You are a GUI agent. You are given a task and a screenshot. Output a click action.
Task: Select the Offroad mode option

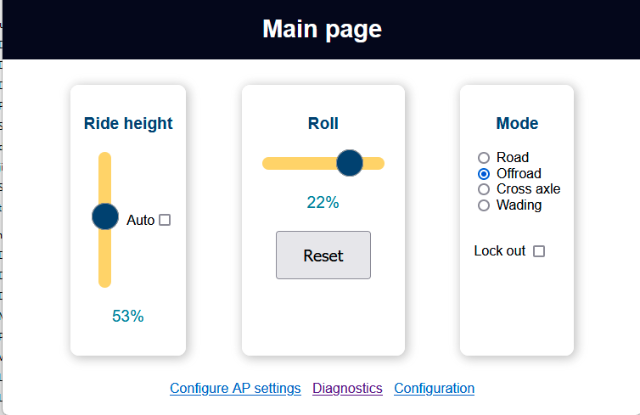pos(484,173)
